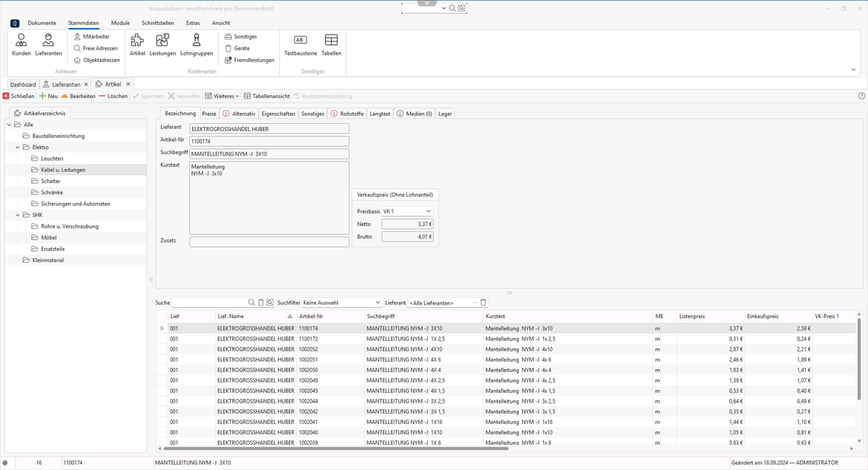This screenshot has width=868, height=470.
Task: Open the Extras menu
Action: (x=193, y=23)
